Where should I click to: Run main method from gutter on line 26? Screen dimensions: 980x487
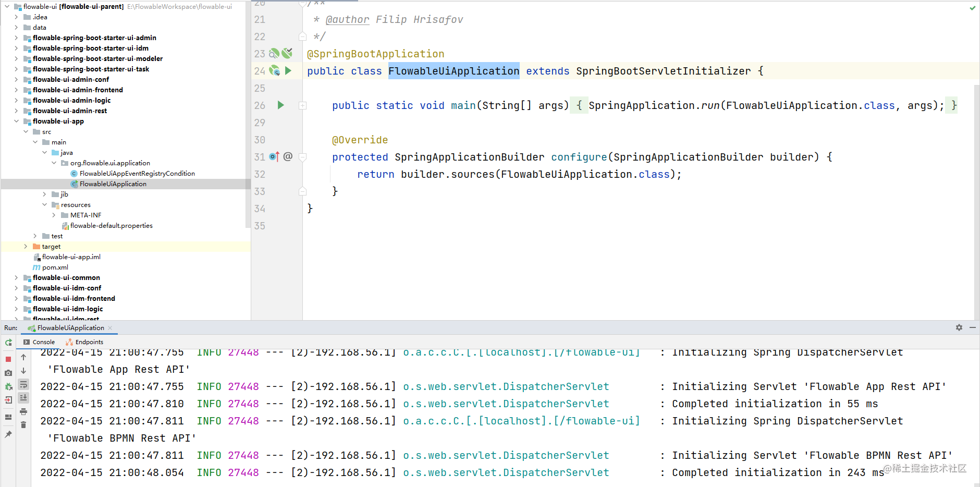(x=281, y=105)
